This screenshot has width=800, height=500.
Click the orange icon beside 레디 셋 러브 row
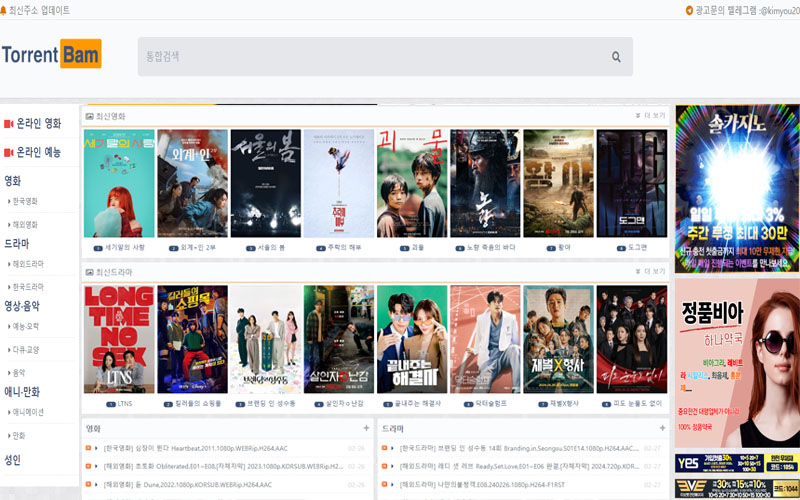coord(384,466)
